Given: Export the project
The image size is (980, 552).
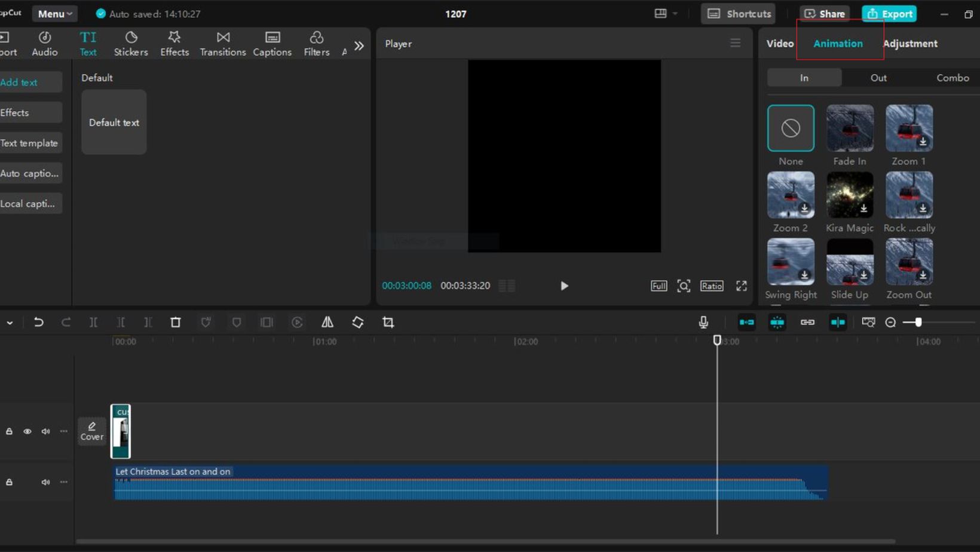Looking at the screenshot, I should tap(889, 14).
